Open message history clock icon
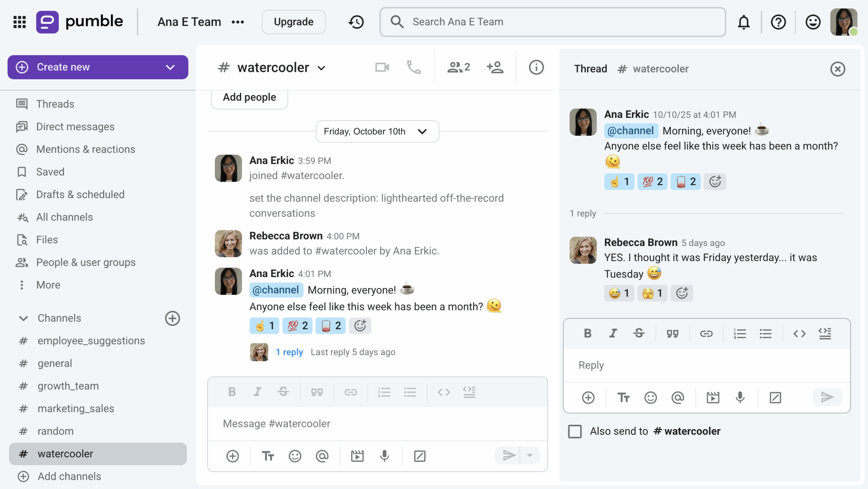The height and width of the screenshot is (489, 868). pyautogui.click(x=356, y=22)
